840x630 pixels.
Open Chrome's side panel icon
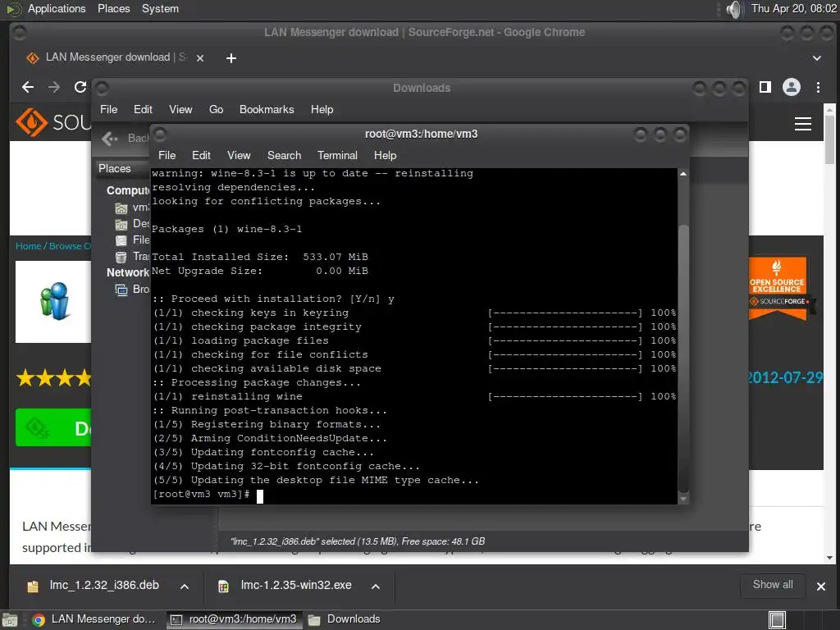click(765, 87)
